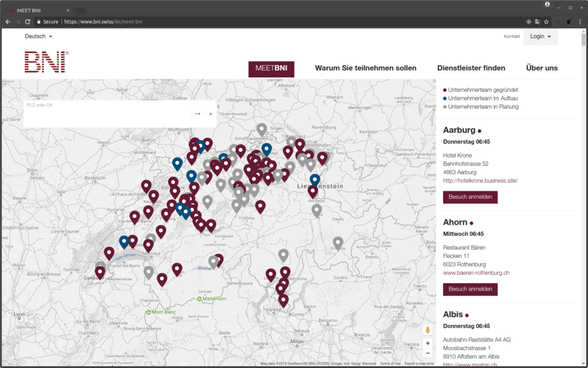Click the gray map pin beside Davos
Viewport: 588px width, 368px height.
click(x=317, y=210)
